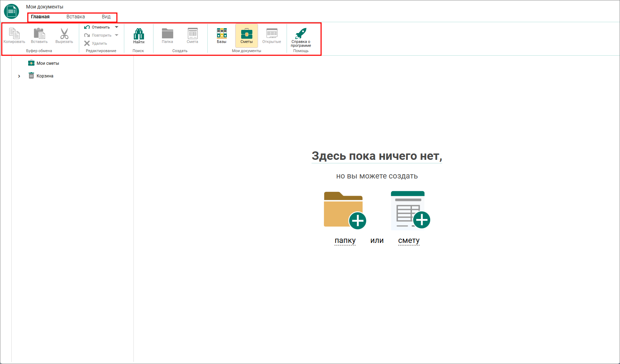Expand the Отменить dropdown arrow
The width and height of the screenshot is (620, 364).
(117, 27)
